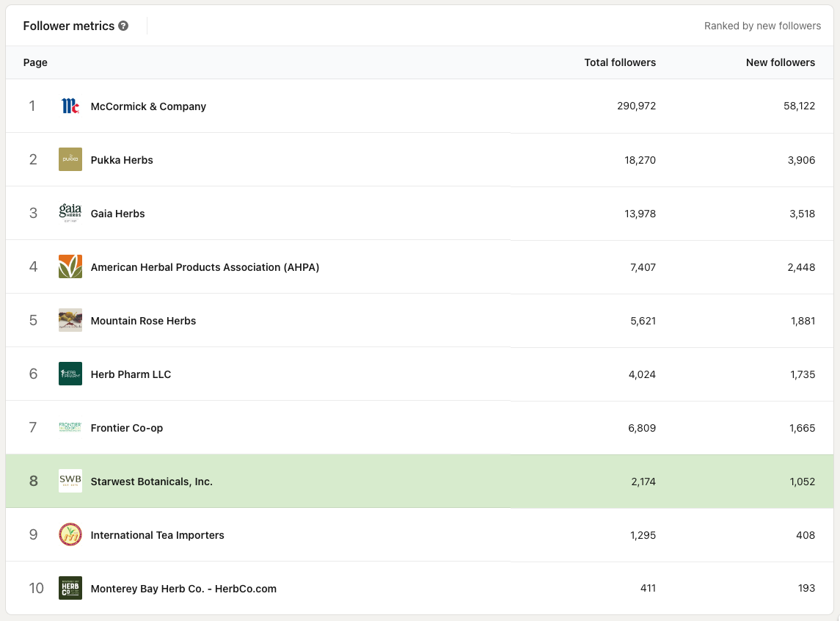Open American Herbal Products Association (AHPA) link
Image resolution: width=840 pixels, height=621 pixels.
pos(205,267)
